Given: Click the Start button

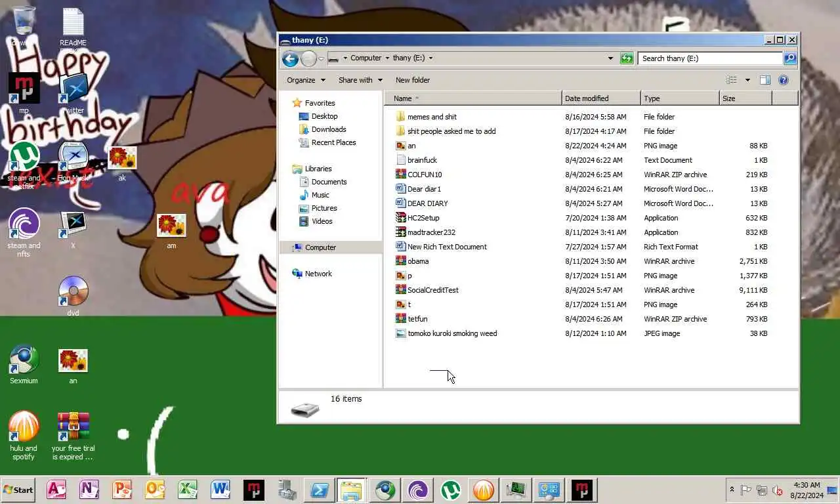Looking at the screenshot, I should [x=18, y=490].
